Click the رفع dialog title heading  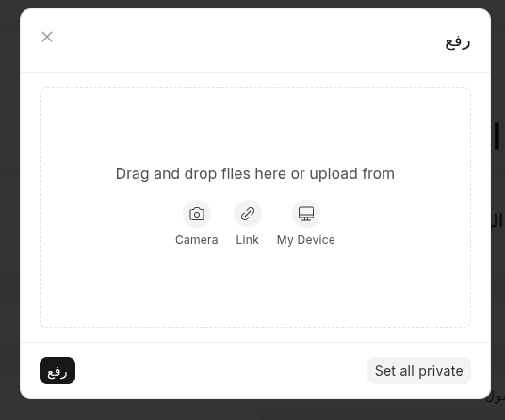click(458, 42)
